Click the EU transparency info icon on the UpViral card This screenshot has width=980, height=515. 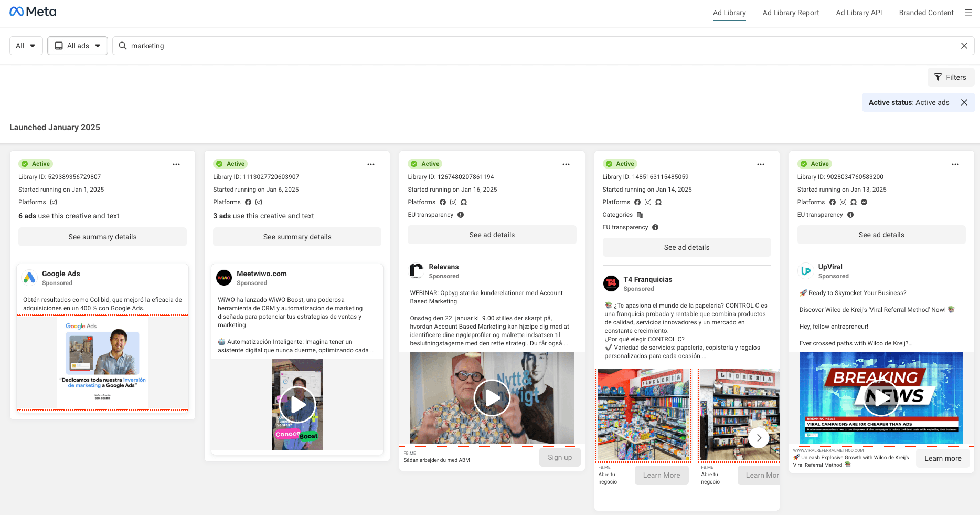850,215
